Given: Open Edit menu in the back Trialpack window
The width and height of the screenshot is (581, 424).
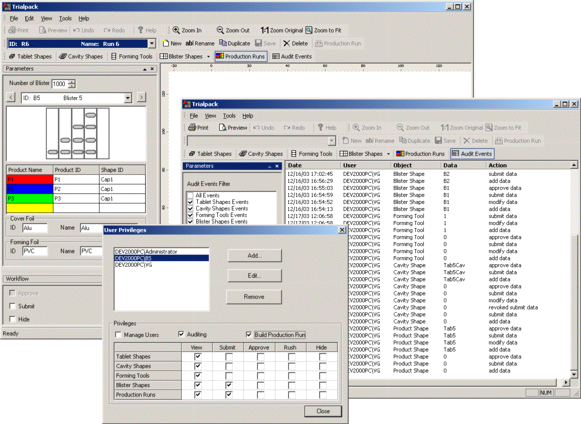Looking at the screenshot, I should pos(29,18).
